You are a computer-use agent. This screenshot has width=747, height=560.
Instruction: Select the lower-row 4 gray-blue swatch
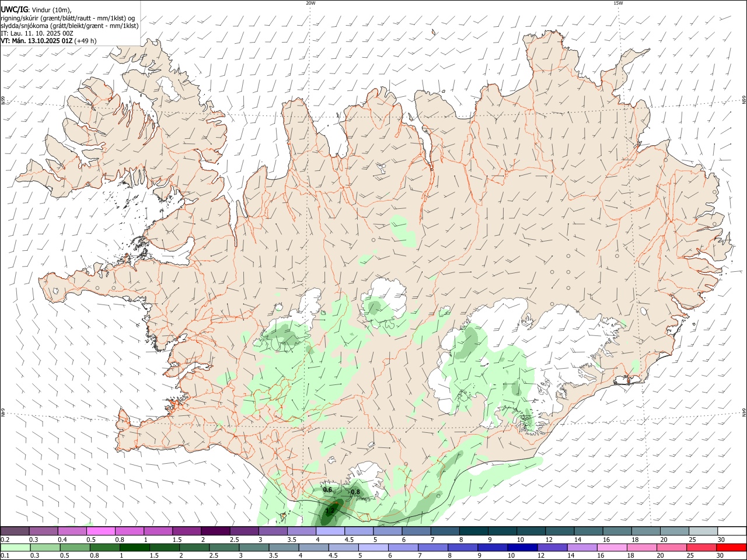313,548
